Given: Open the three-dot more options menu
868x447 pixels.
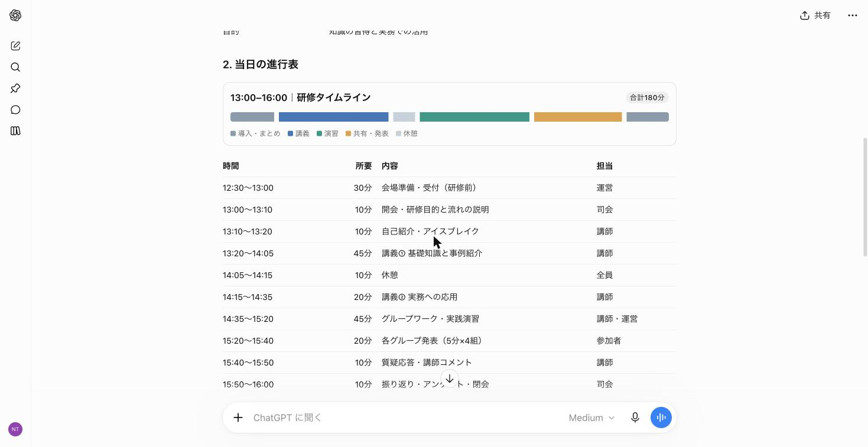Looking at the screenshot, I should coord(852,15).
